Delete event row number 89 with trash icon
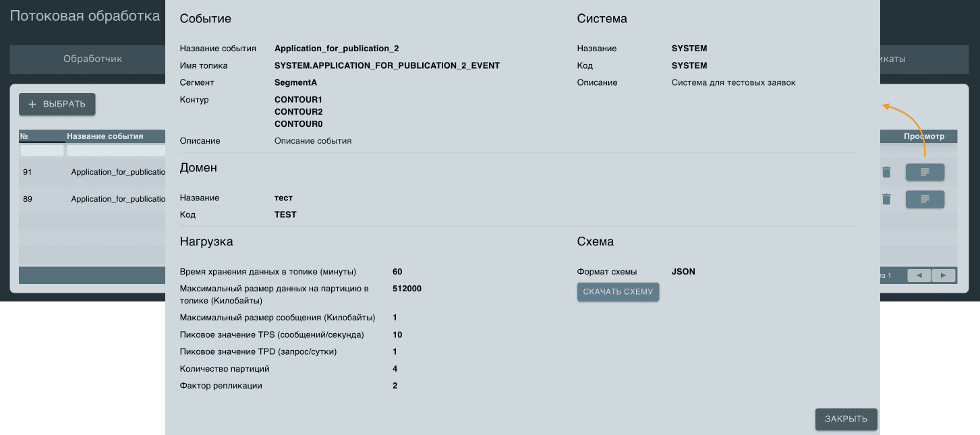 (886, 199)
